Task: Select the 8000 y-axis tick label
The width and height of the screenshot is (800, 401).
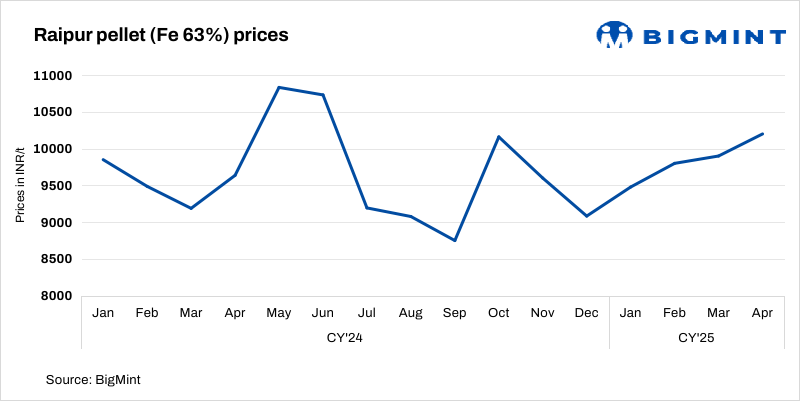Action: point(55,296)
